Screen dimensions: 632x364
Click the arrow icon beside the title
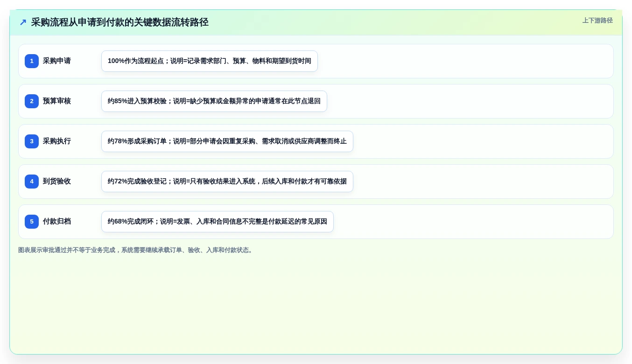pyautogui.click(x=23, y=22)
